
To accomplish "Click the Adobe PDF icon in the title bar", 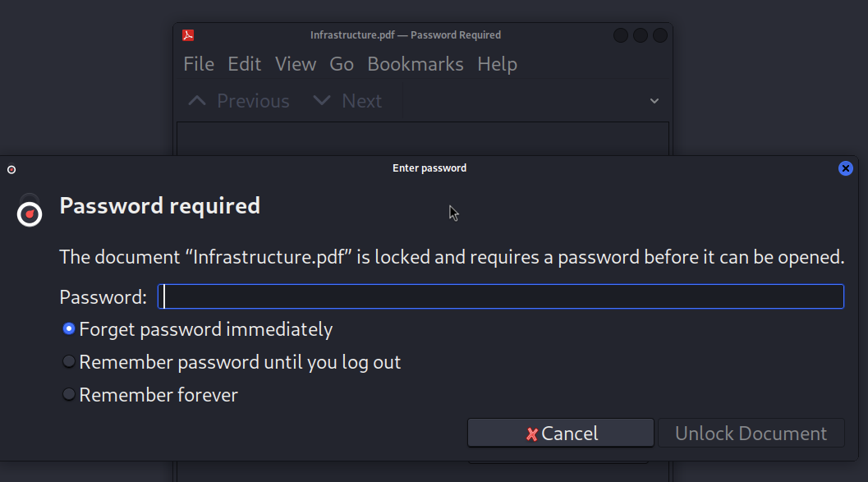I will coord(188,34).
